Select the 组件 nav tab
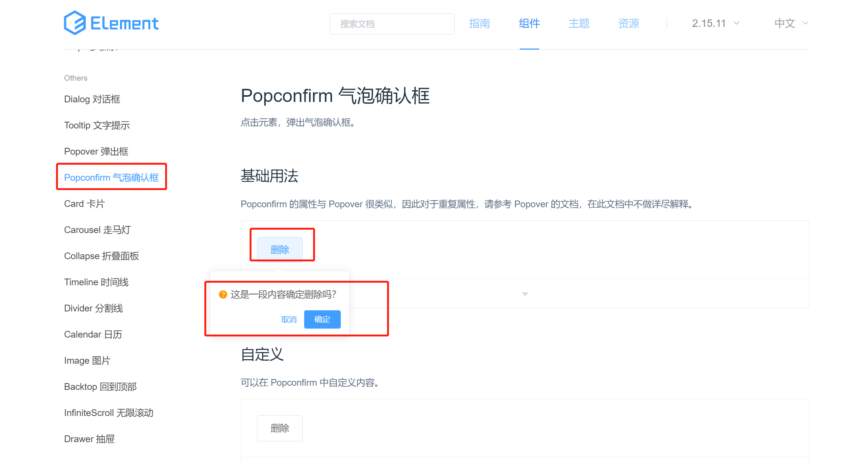Viewport: 868px width, 466px height. (529, 23)
